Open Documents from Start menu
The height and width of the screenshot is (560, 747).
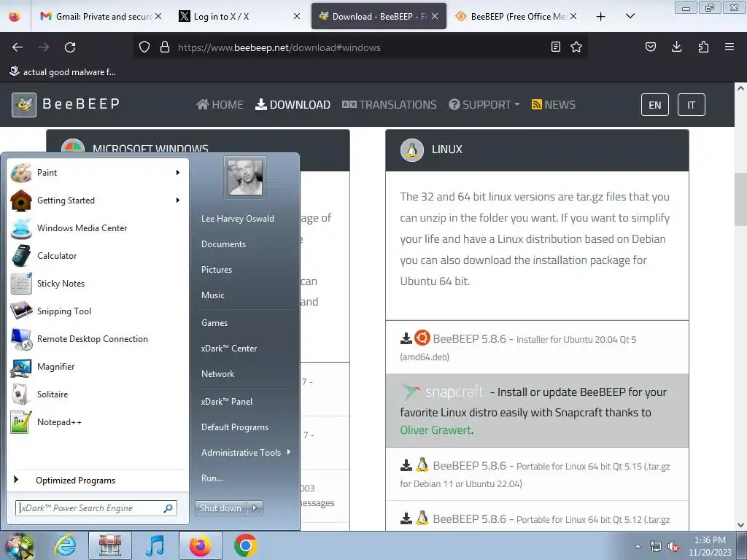click(x=223, y=244)
